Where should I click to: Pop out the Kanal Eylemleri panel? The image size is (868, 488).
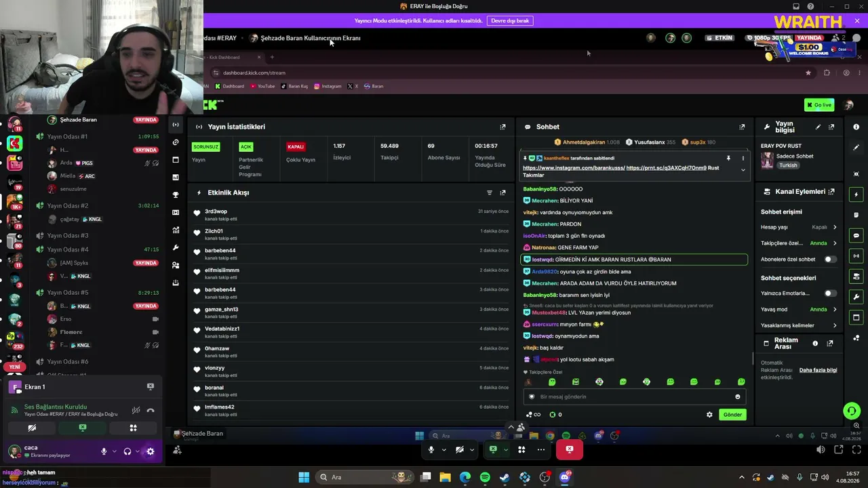pos(831,192)
